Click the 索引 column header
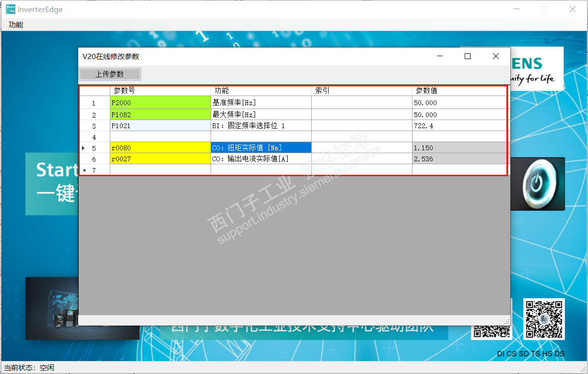The height and width of the screenshot is (374, 588). click(362, 91)
